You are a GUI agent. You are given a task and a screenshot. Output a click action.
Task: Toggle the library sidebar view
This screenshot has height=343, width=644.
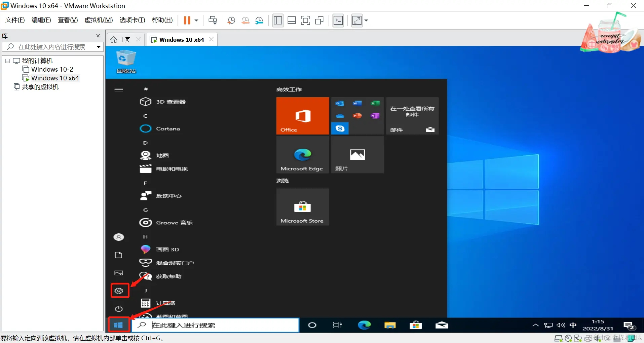click(278, 21)
